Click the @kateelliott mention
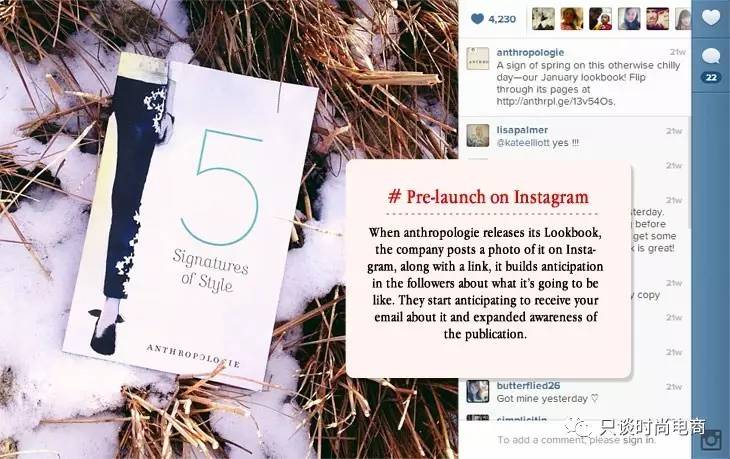Viewport: 730px width, 459px height. tap(523, 143)
